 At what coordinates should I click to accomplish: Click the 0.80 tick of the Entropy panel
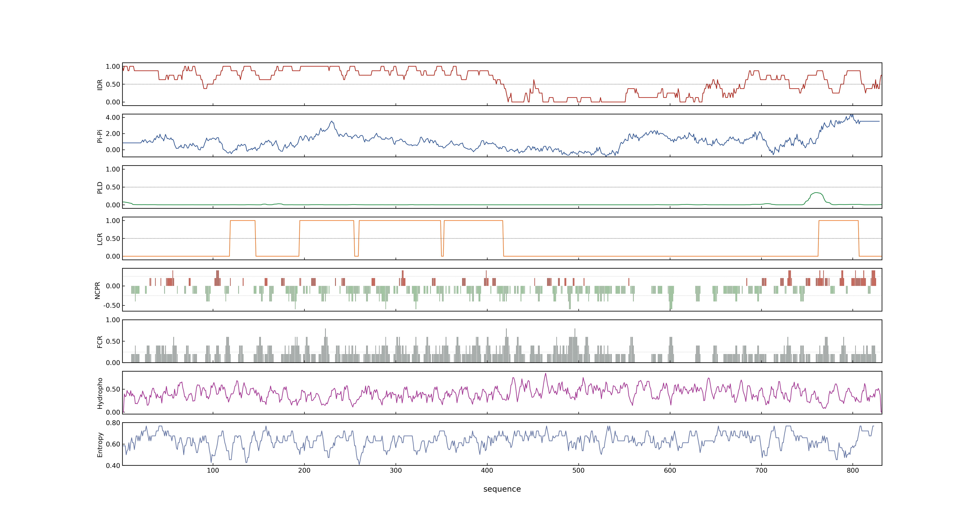click(113, 423)
